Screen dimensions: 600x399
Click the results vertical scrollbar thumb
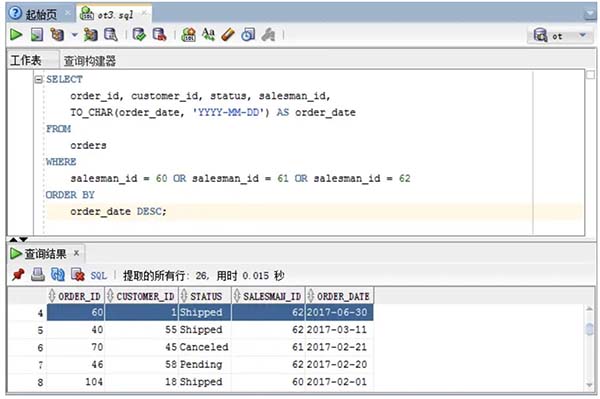(x=590, y=329)
